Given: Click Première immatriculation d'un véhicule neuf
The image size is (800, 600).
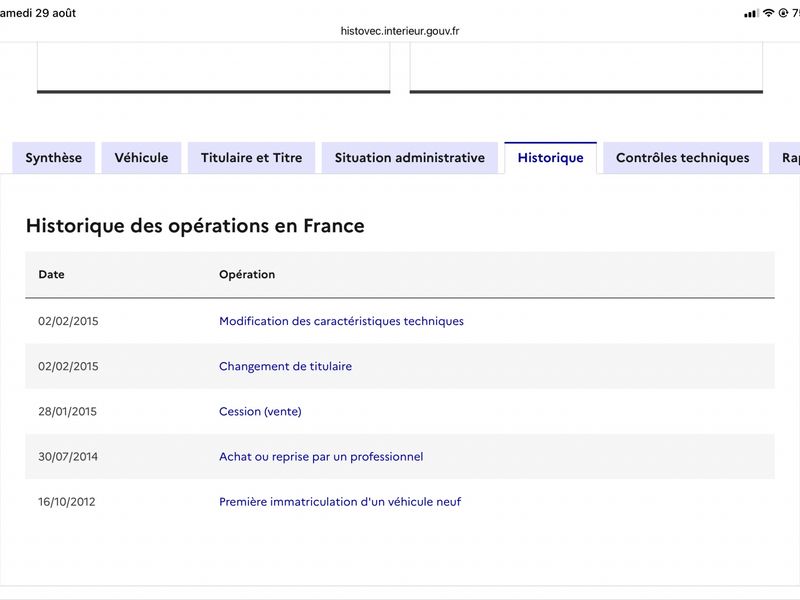Looking at the screenshot, I should (340, 502).
